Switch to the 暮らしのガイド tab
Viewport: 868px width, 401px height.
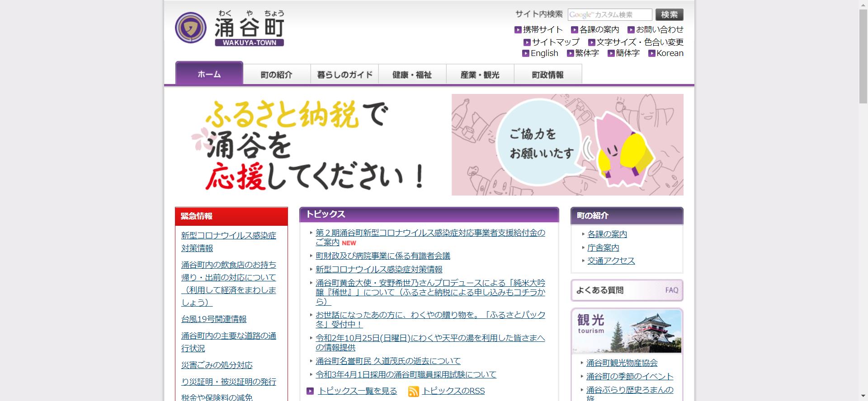pyautogui.click(x=344, y=75)
